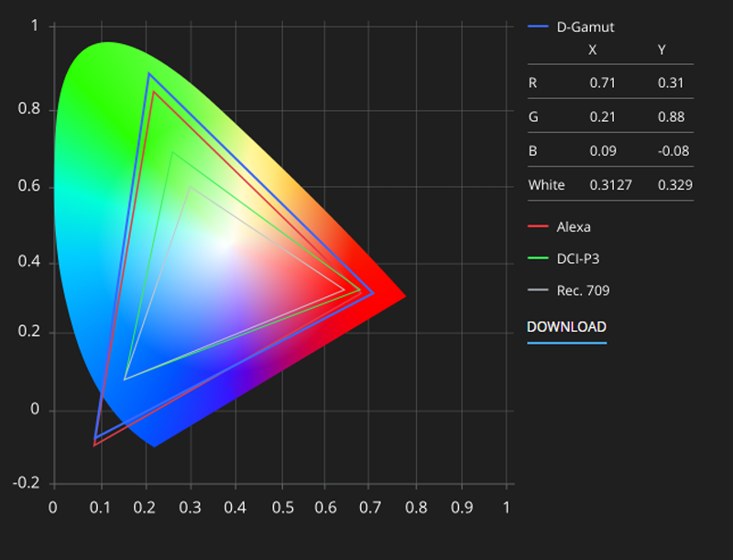Viewport: 733px width, 560px height.
Task: Click the White Y value 0.329
Action: pos(674,185)
